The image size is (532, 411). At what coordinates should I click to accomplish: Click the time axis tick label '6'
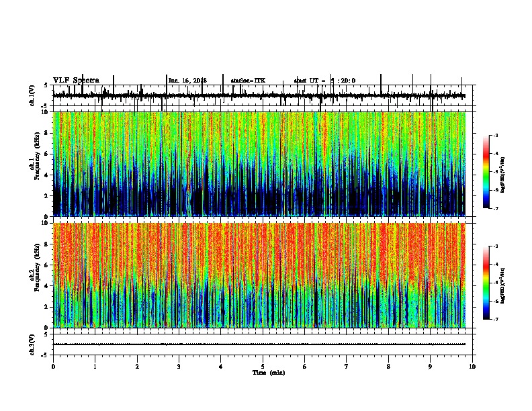coord(305,367)
